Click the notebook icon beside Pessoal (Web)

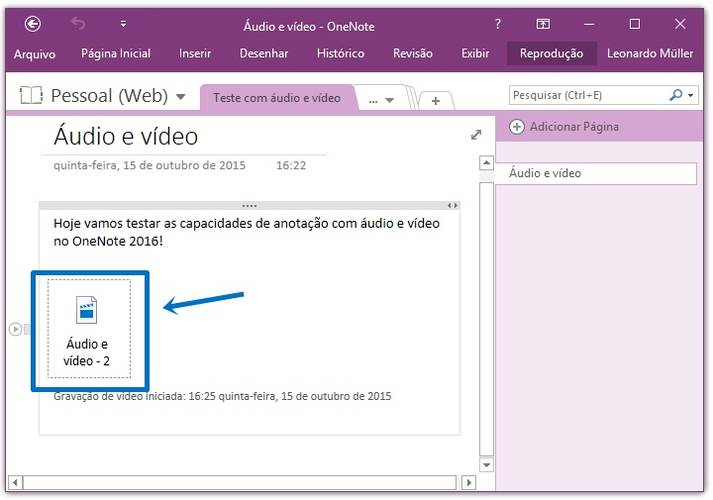coord(31,95)
